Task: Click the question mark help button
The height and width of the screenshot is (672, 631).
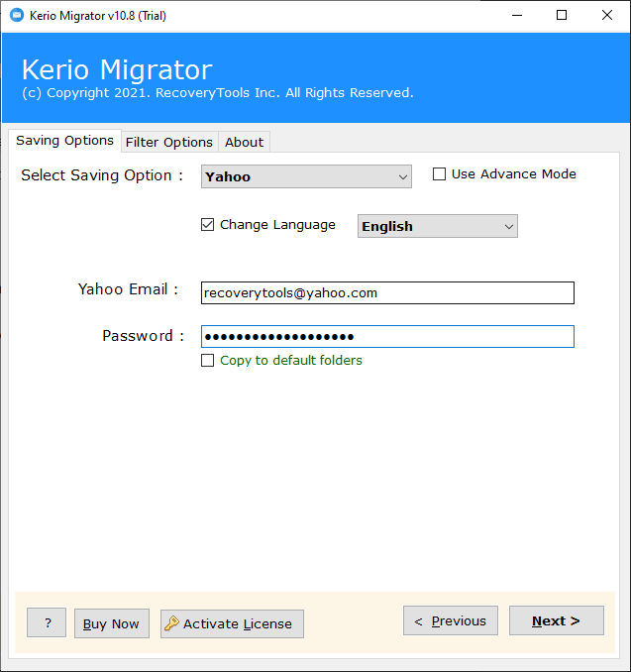Action: click(x=47, y=622)
